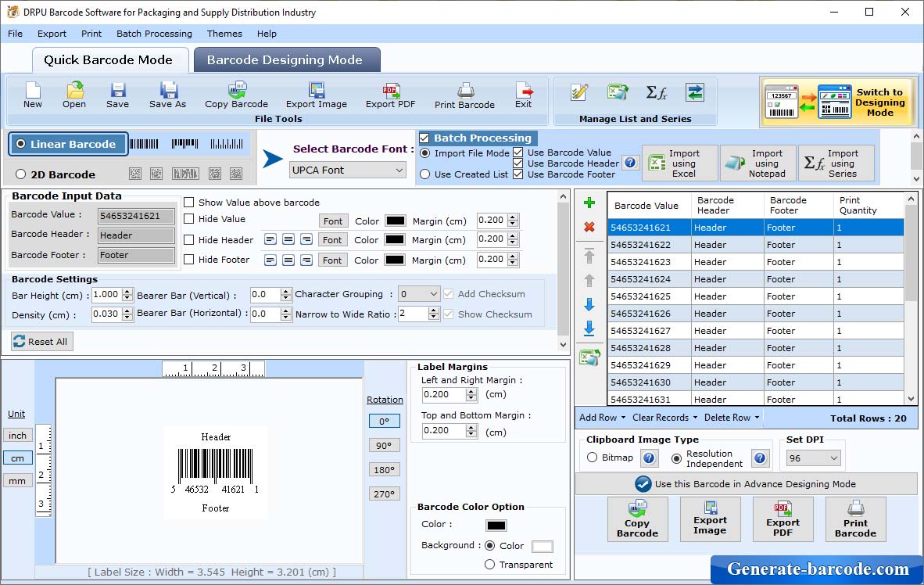Add a row with green plus icon
Image resolution: width=924 pixels, height=585 pixels.
click(589, 203)
